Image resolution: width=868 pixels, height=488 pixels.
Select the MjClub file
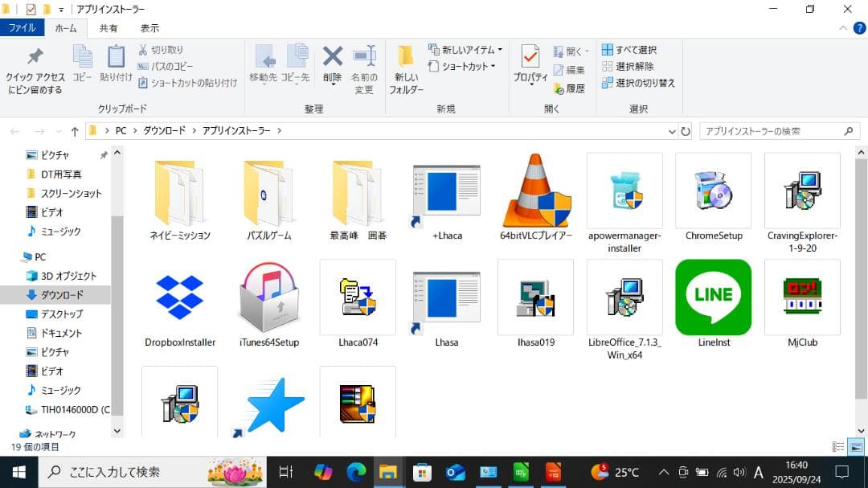[802, 304]
